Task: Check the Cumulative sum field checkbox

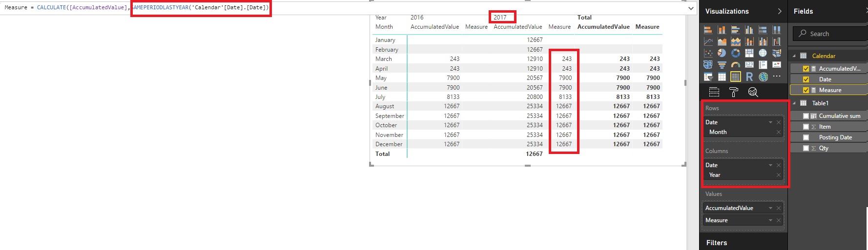Action: pyautogui.click(x=806, y=116)
